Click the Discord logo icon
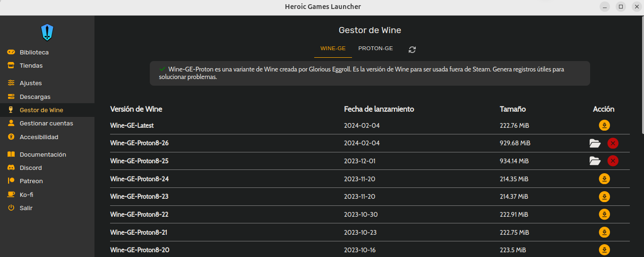This screenshot has height=257, width=644. [11, 168]
